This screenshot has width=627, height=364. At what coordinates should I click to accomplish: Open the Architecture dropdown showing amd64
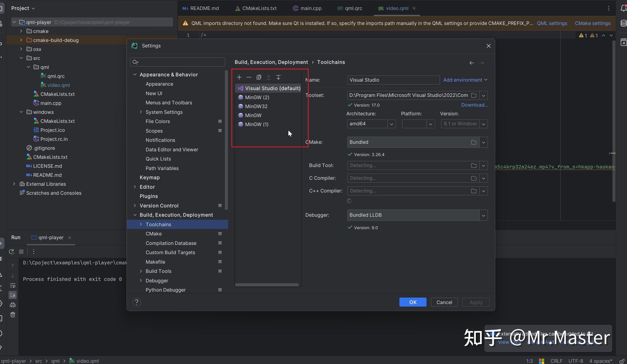click(x=391, y=124)
